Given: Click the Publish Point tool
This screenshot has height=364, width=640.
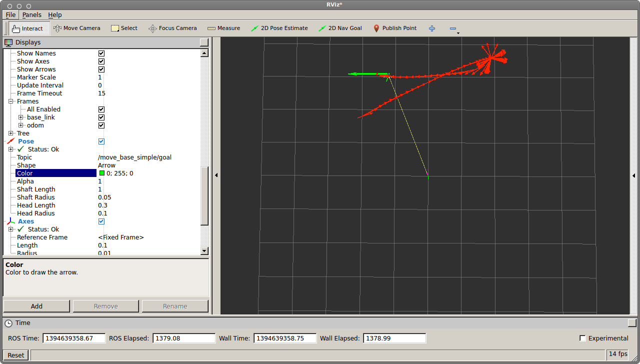Looking at the screenshot, I should point(394,28).
